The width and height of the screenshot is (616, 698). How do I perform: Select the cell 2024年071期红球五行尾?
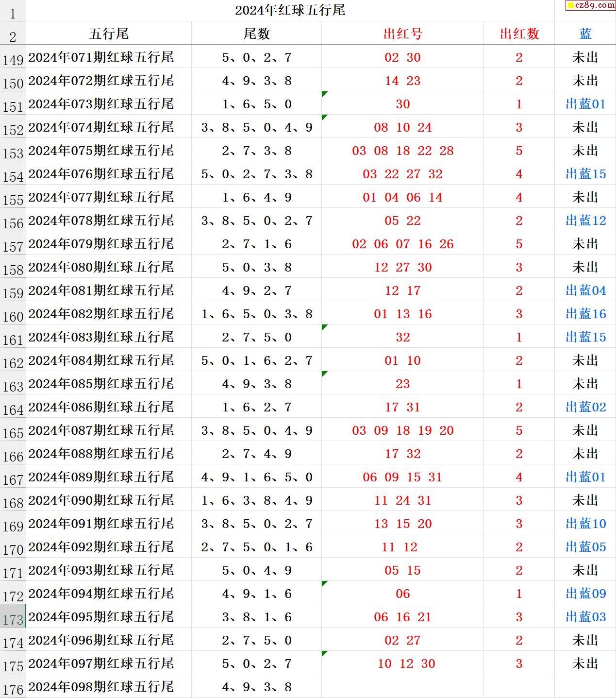pyautogui.click(x=101, y=57)
